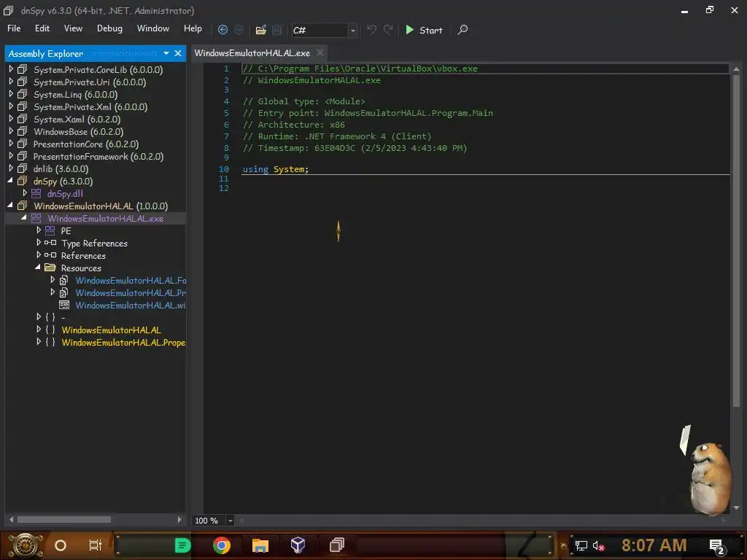This screenshot has height=560, width=747.
Task: Click the code editor vertical scrollbar
Action: pyautogui.click(x=736, y=241)
